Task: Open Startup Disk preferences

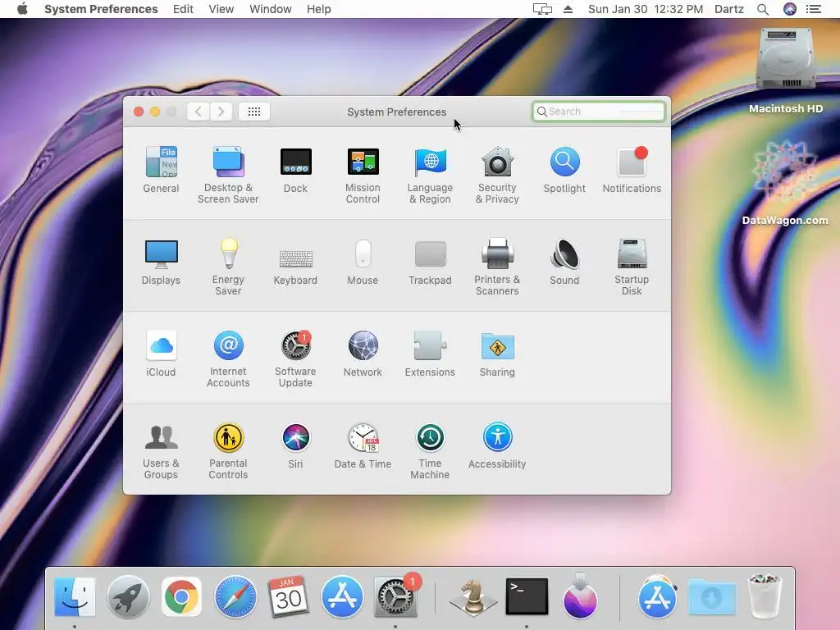Action: pyautogui.click(x=632, y=267)
